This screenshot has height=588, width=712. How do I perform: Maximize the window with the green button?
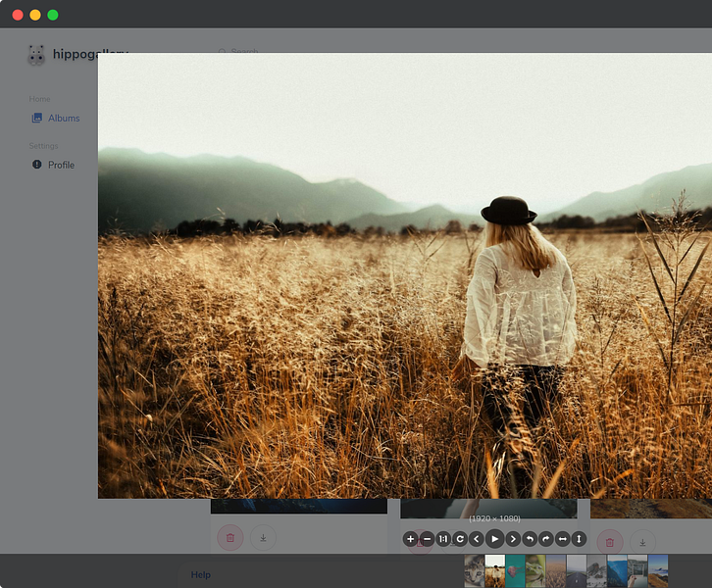pyautogui.click(x=53, y=15)
